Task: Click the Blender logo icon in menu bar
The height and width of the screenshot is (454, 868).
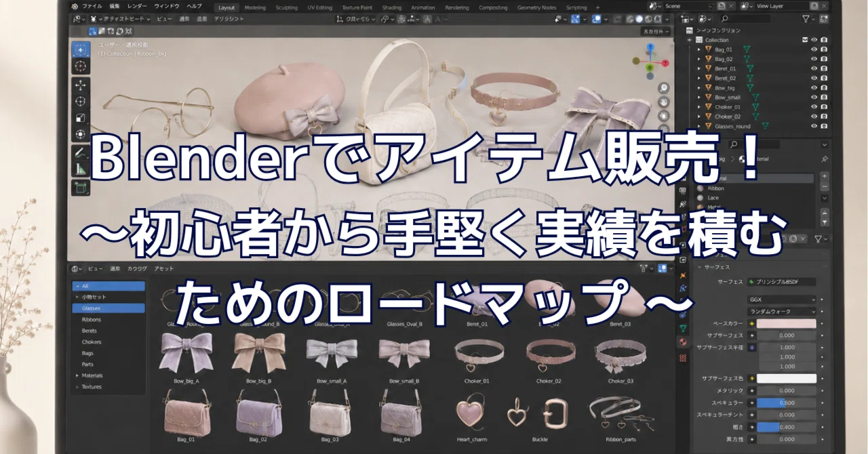Action: pos(75,7)
